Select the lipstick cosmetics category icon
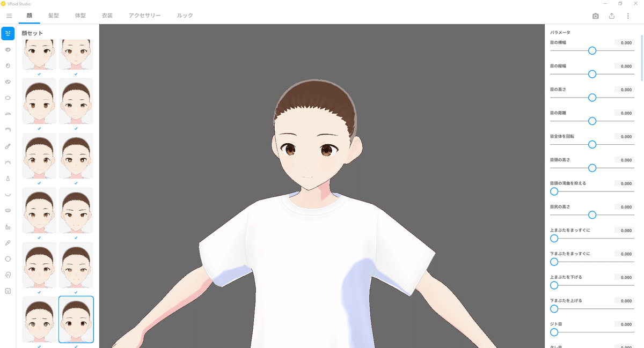The width and height of the screenshot is (644, 348). [x=8, y=226]
